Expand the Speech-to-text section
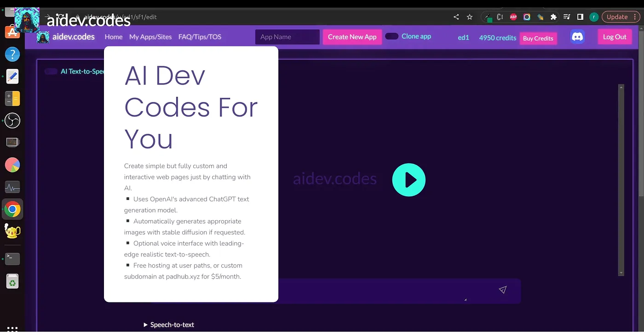This screenshot has height=335, width=644. click(169, 324)
